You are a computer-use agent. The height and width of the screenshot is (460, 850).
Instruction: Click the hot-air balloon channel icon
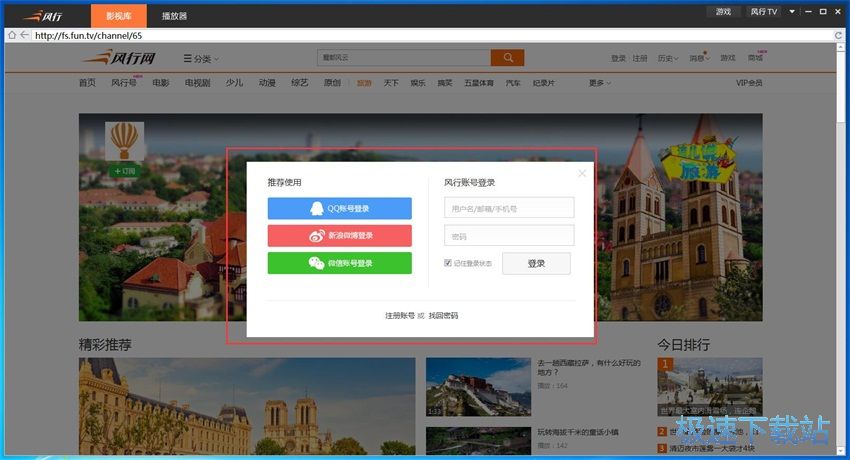click(x=124, y=140)
